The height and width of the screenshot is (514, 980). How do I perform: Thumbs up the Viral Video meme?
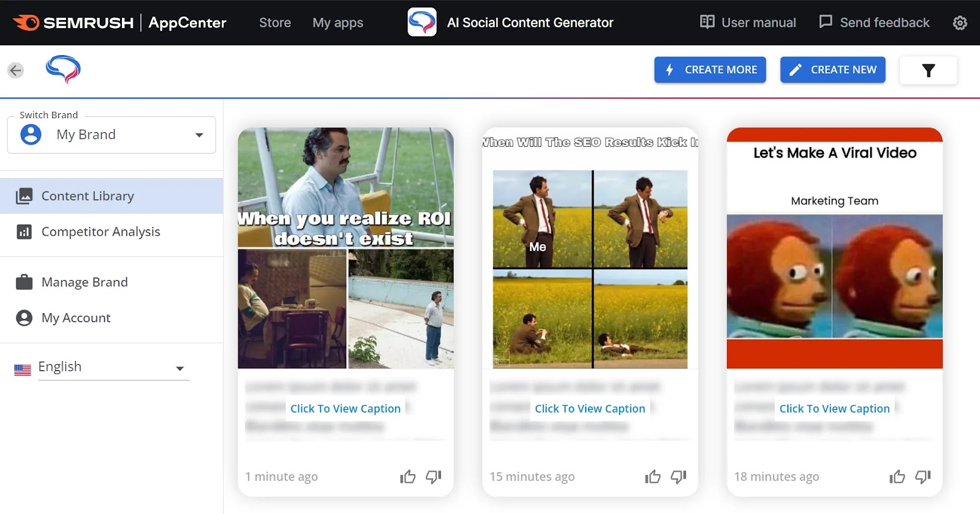coord(897,477)
